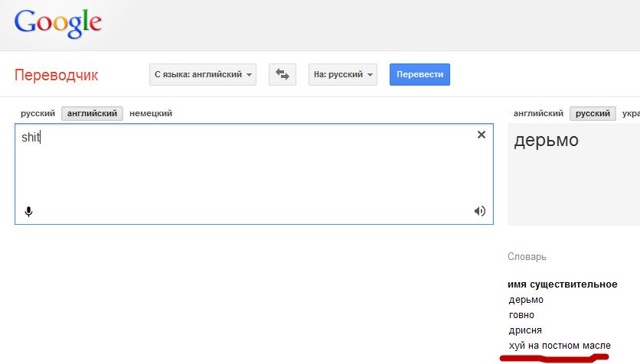
Task: Click the blue Перевести button
Action: (420, 75)
